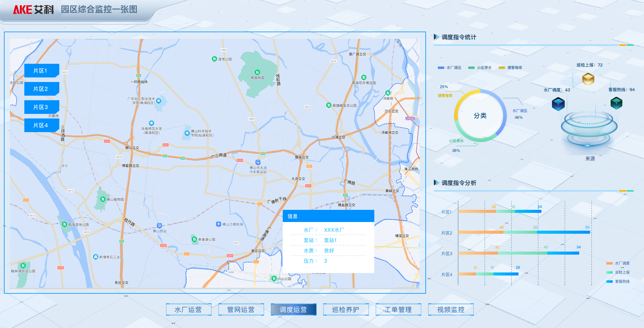Toggle the 爆管维修 legend entry
Screen dimensions: 644x328
pyautogui.click(x=510, y=68)
